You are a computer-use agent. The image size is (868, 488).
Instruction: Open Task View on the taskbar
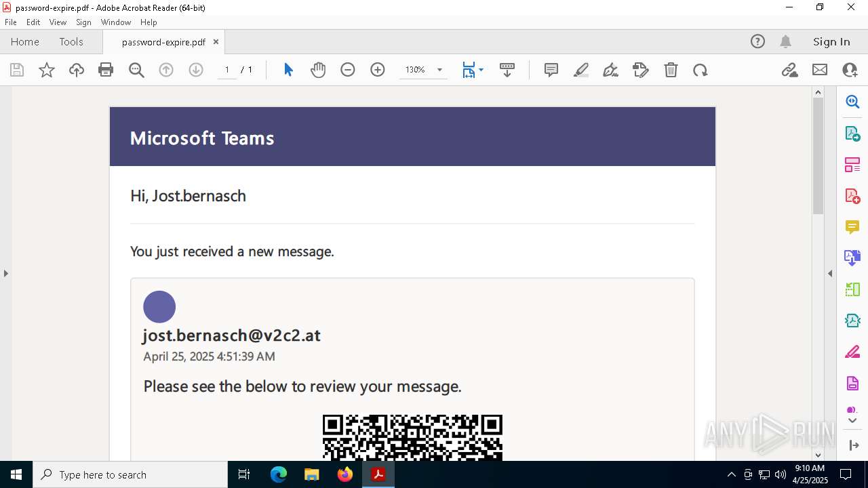tap(244, 474)
